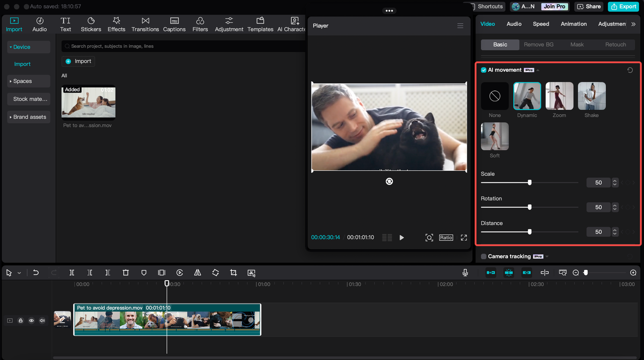
Task: Uncheck the AI movement checkbox
Action: (x=484, y=70)
